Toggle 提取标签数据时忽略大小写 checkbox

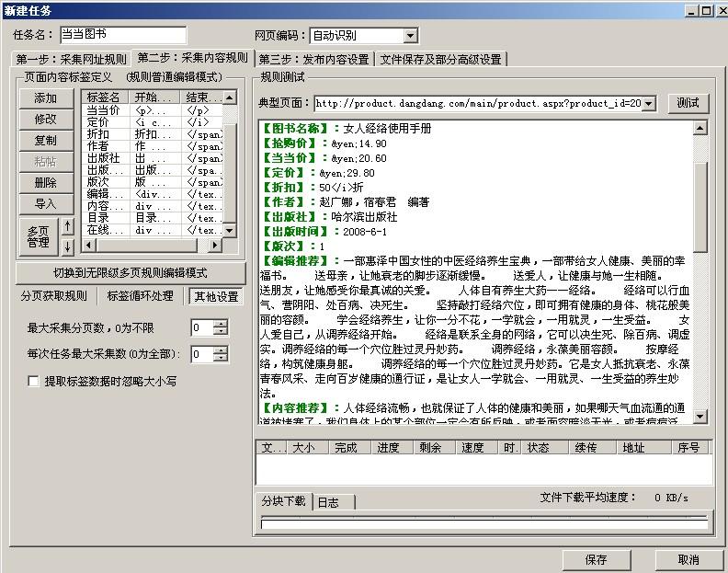(x=33, y=381)
